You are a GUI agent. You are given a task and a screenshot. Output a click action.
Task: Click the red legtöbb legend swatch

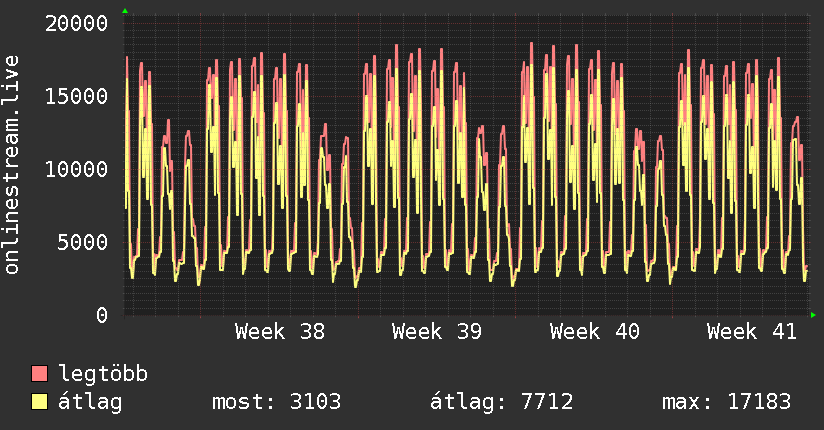[39, 373]
